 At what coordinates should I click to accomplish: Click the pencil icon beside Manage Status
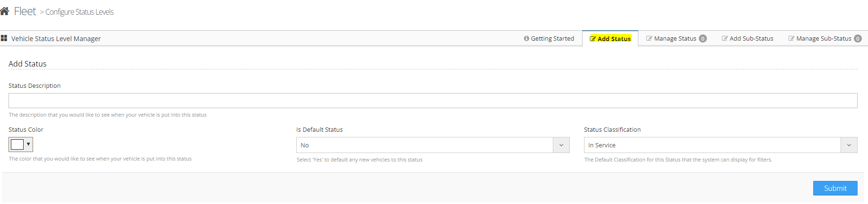pyautogui.click(x=649, y=39)
